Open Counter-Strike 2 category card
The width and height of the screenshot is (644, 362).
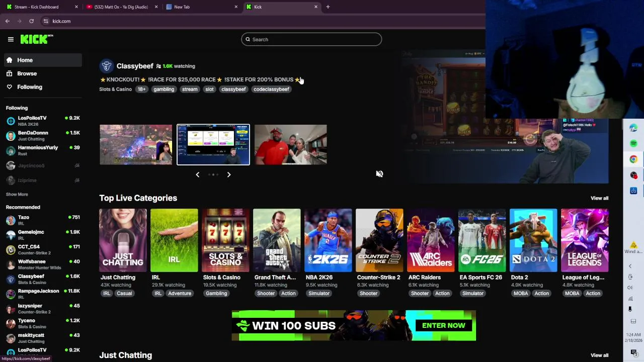[x=379, y=240]
